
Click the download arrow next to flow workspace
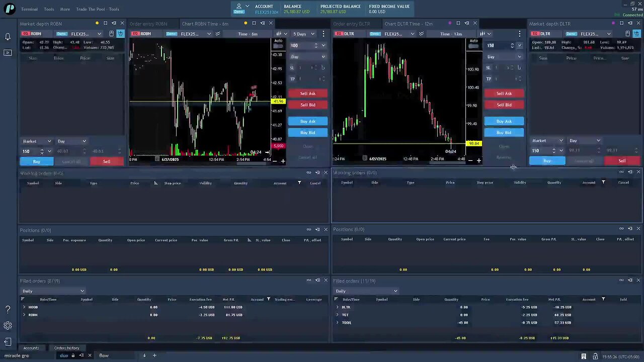tap(144, 355)
